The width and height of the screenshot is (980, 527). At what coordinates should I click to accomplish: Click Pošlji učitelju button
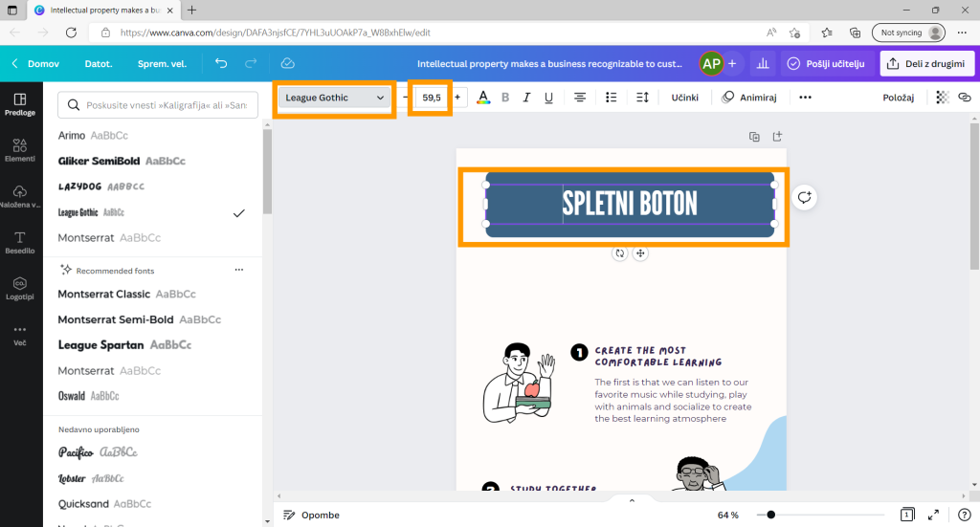tap(826, 64)
